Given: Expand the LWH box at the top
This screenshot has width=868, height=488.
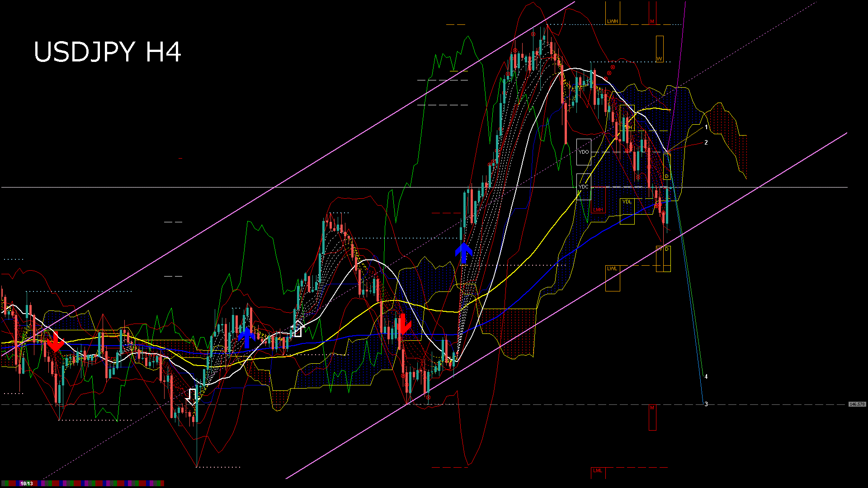Looking at the screenshot, I should (x=613, y=20).
